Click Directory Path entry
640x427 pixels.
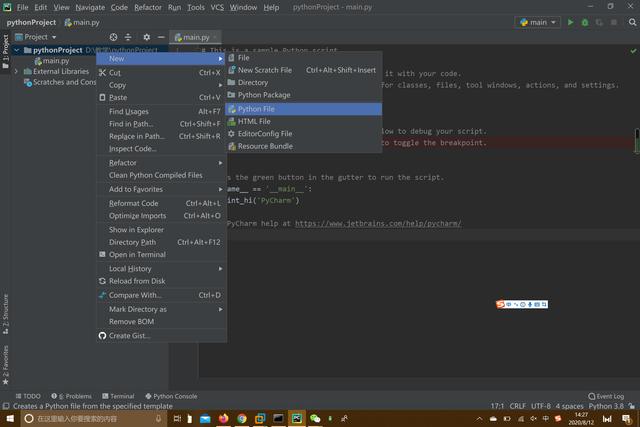point(161,242)
